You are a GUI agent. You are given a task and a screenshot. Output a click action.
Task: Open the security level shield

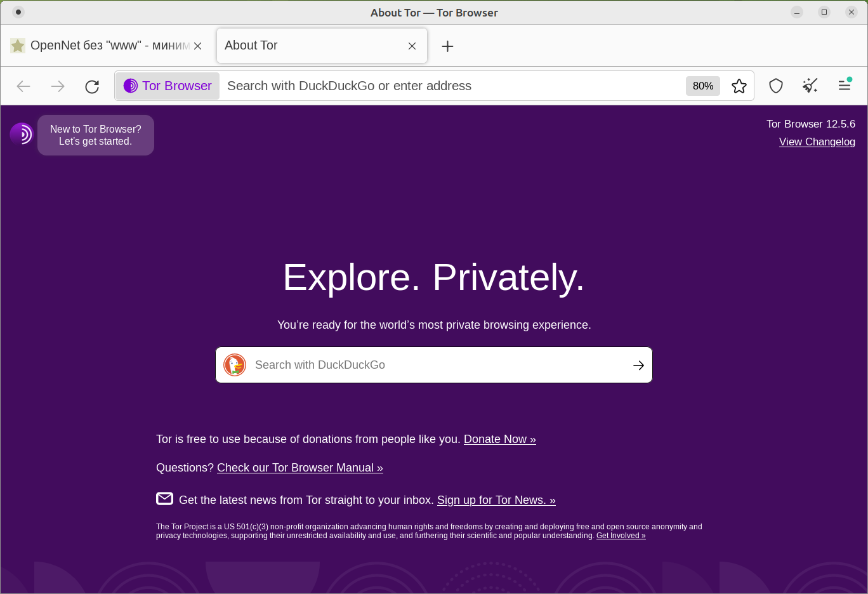(x=776, y=86)
